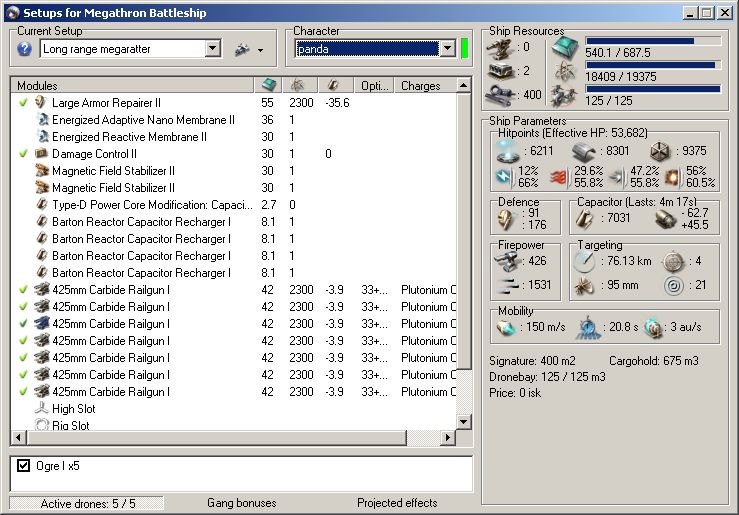Image resolution: width=739 pixels, height=515 pixels.
Task: Click the Large Armor Repairer II module icon
Action: tap(41, 103)
